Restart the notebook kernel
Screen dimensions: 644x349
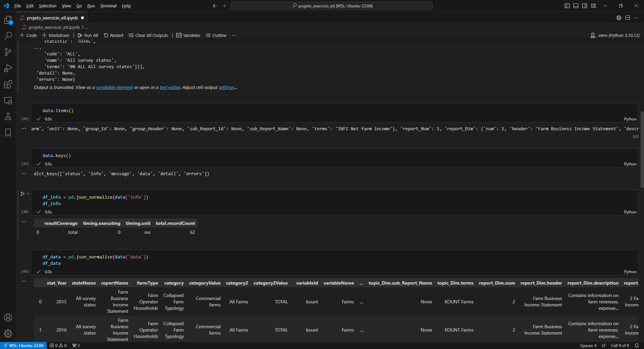point(114,35)
